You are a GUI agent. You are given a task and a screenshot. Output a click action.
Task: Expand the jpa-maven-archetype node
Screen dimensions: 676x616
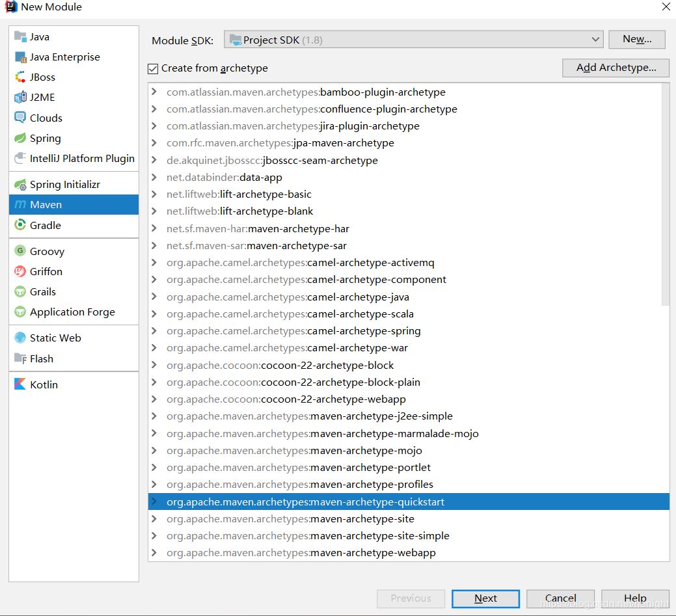tap(154, 142)
